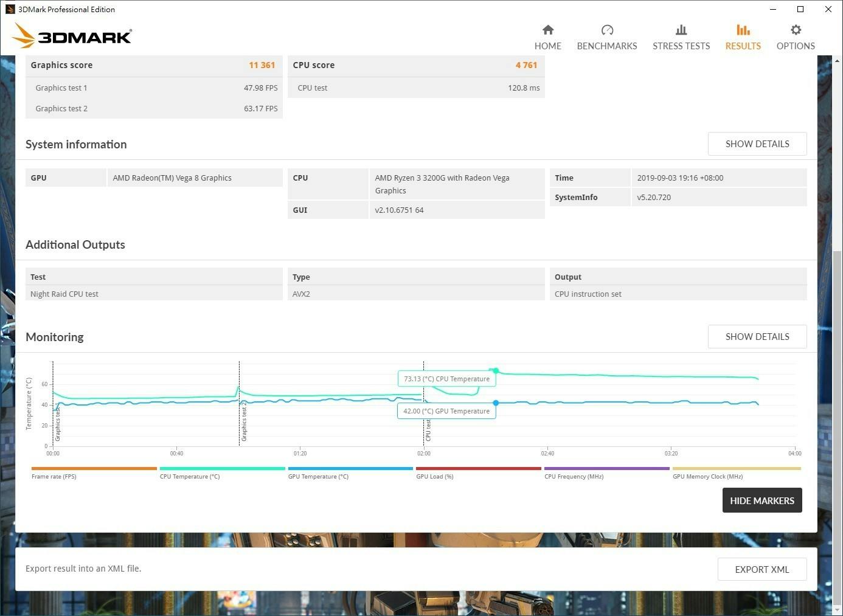The height and width of the screenshot is (616, 843).
Task: Click the Export XML button
Action: (761, 570)
